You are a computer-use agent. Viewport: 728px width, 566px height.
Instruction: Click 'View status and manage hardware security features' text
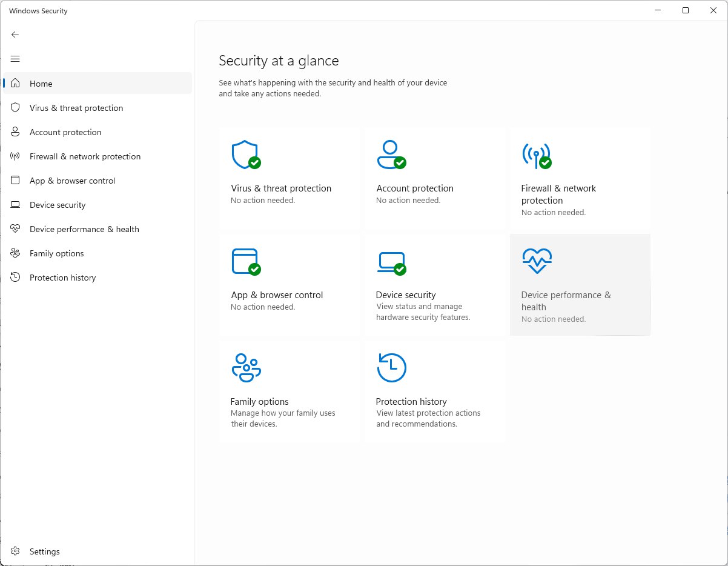423,312
